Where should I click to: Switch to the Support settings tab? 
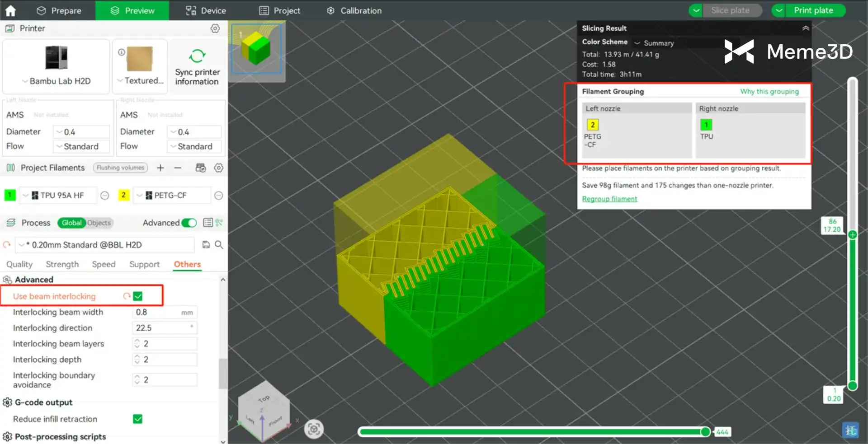(x=144, y=264)
